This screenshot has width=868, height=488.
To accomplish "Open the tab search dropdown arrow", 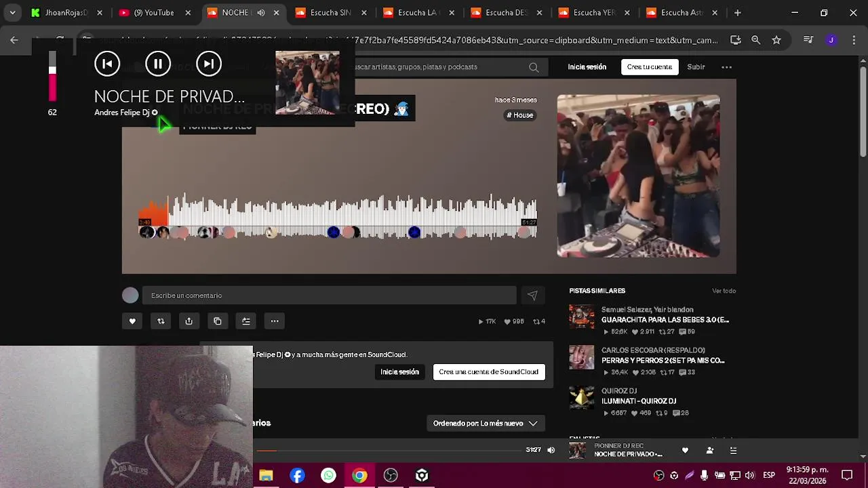I will coord(12,12).
